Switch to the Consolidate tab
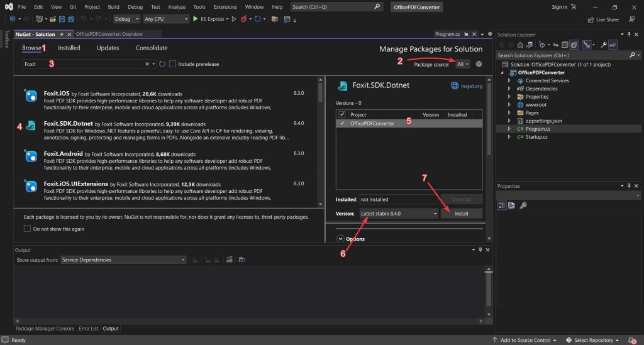644x345 pixels. pos(152,48)
